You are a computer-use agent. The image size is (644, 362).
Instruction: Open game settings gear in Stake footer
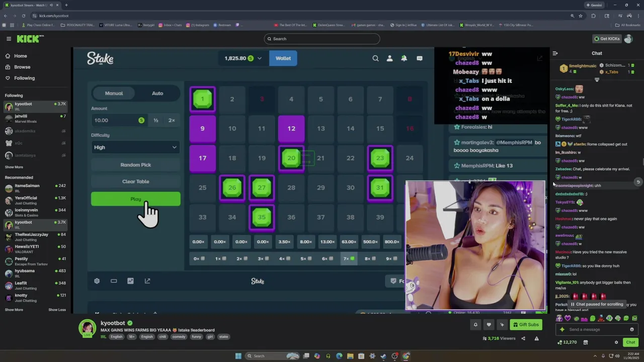[97, 281]
